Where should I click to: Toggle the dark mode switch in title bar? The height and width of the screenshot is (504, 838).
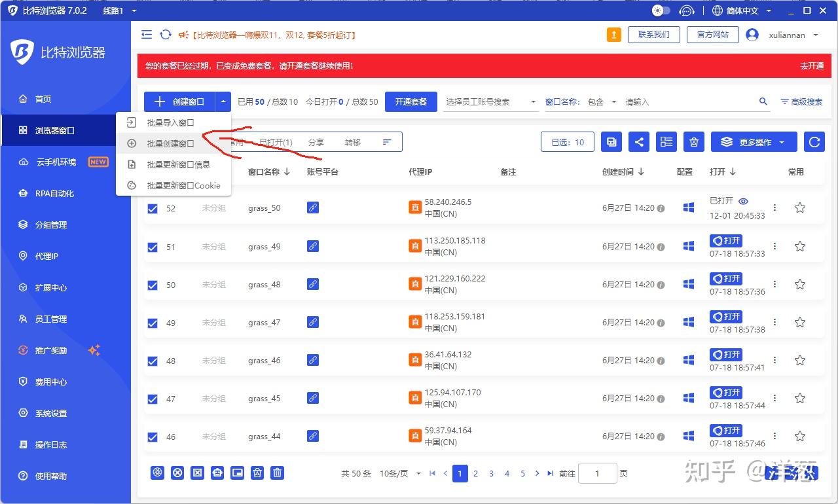661,10
